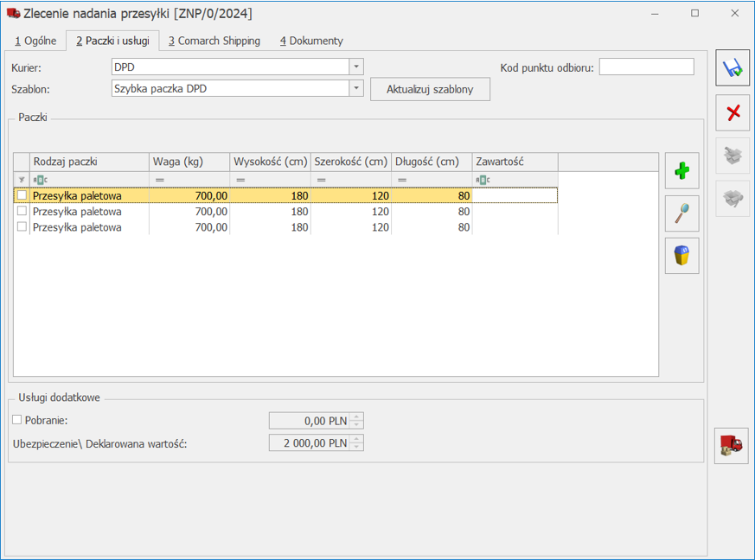Expand the Kurier dropdown
The width and height of the screenshot is (755, 560).
356,67
